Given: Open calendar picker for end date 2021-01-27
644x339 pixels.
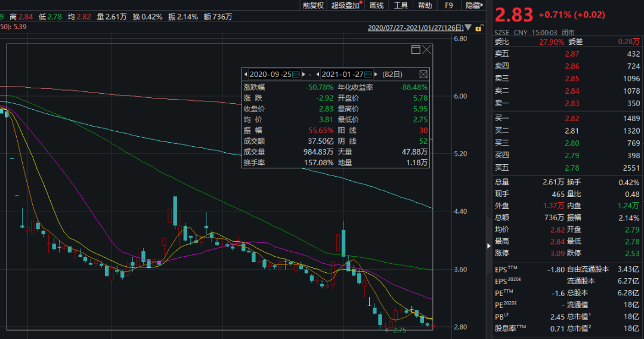Looking at the screenshot, I should pos(368,75).
